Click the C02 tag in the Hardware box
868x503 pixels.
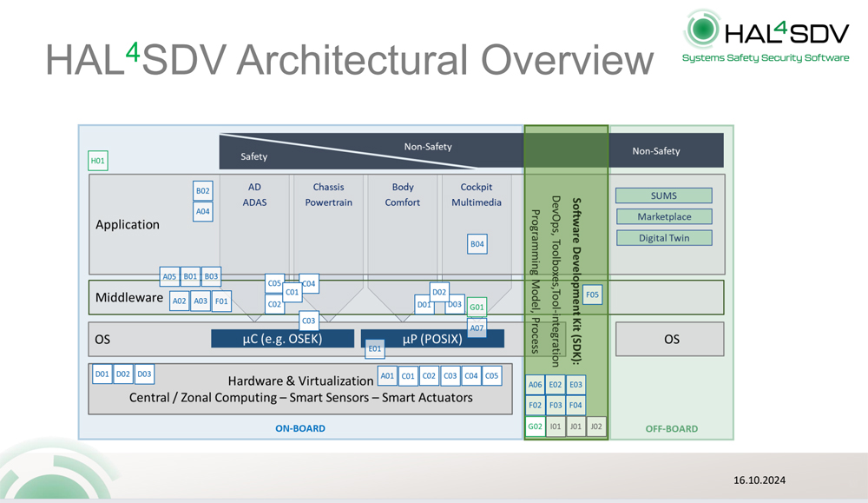click(429, 375)
